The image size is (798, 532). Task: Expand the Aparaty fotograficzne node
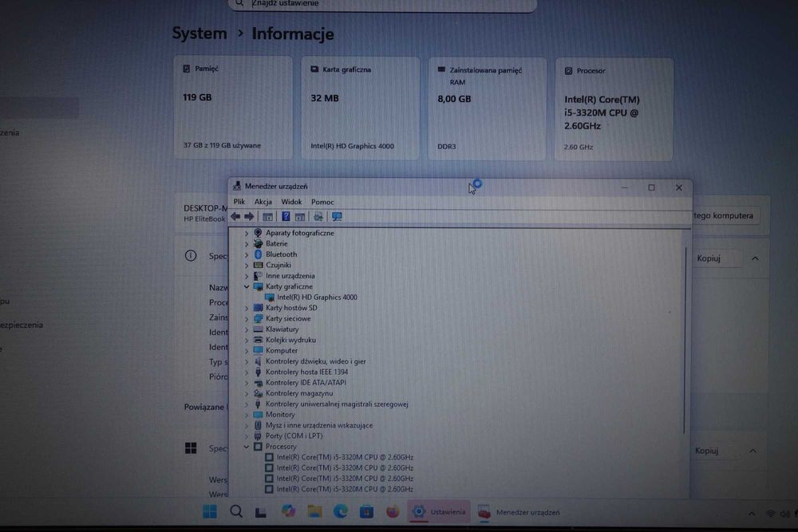point(247,233)
